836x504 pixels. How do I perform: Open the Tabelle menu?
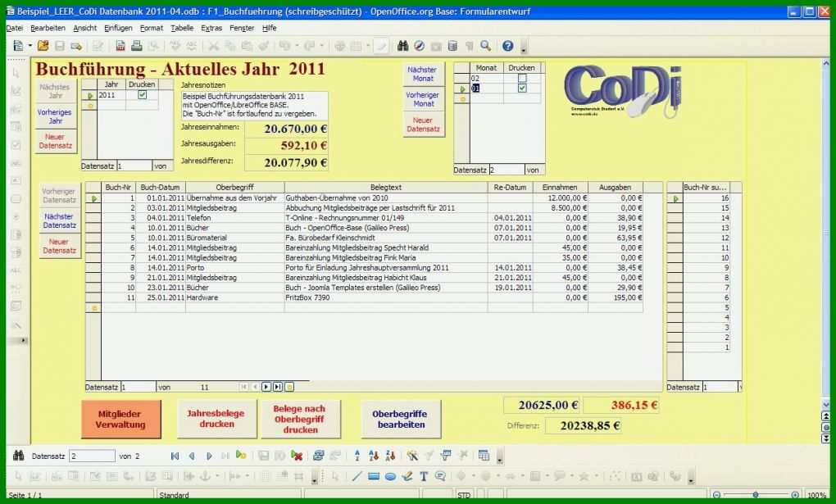click(182, 28)
